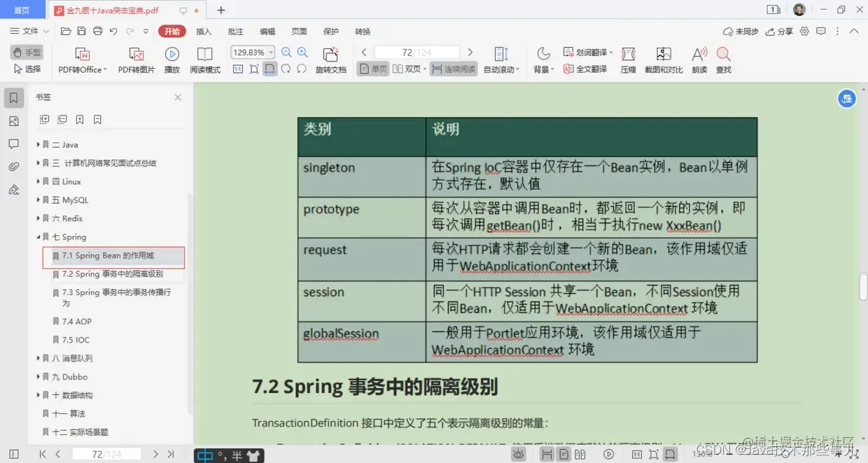Click 未同步 sync status
Viewport: 868px width, 463px height.
click(x=741, y=32)
